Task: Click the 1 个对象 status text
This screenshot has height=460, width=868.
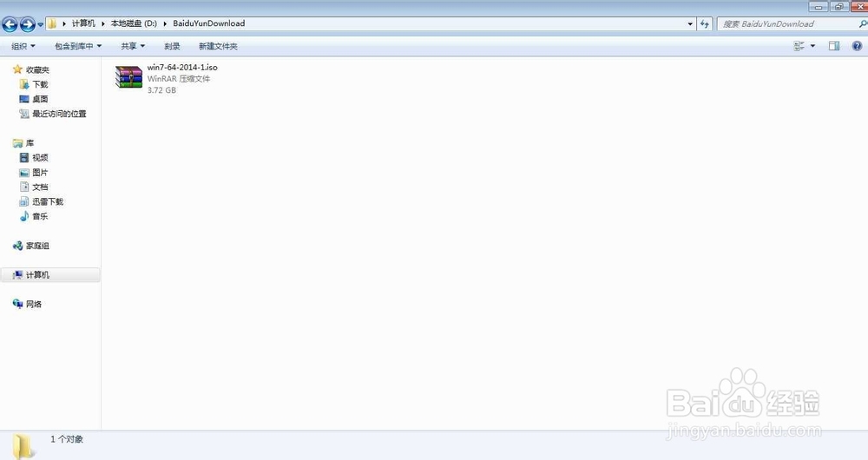Action: pos(67,439)
